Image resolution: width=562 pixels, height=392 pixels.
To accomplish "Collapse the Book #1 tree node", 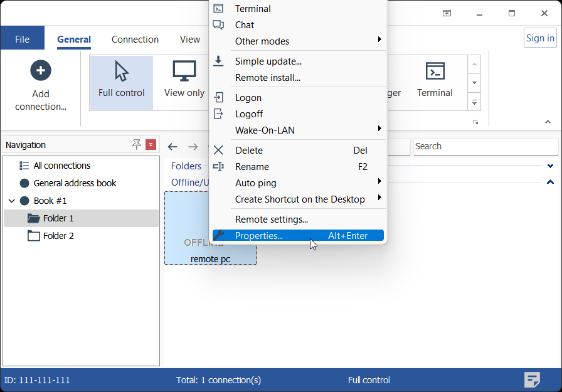I will pos(11,201).
